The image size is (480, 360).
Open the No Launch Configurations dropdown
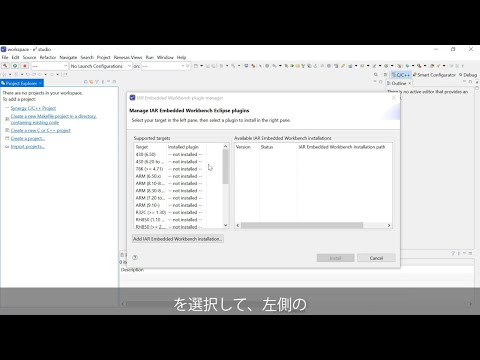click(x=101, y=66)
